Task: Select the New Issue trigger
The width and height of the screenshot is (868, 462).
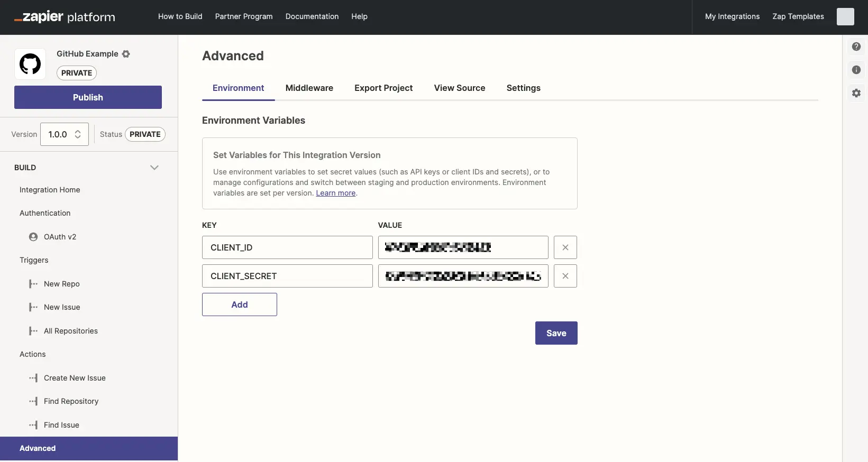Action: click(x=62, y=307)
